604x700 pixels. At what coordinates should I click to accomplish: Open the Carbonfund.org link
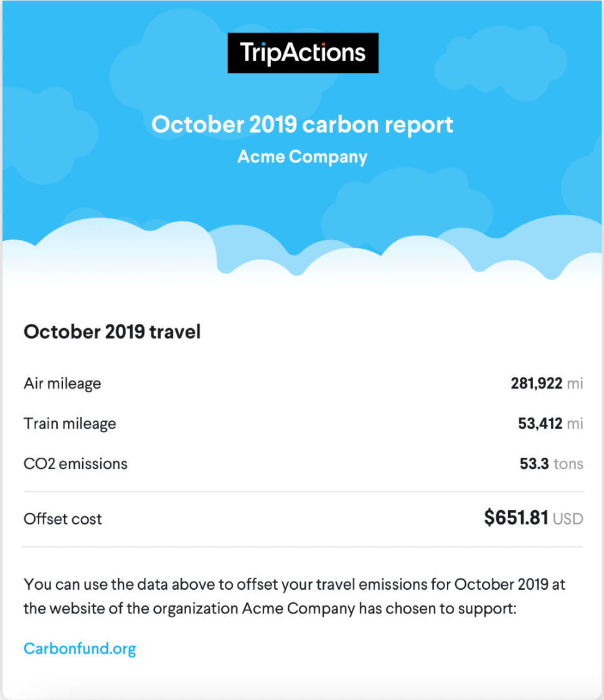(80, 648)
